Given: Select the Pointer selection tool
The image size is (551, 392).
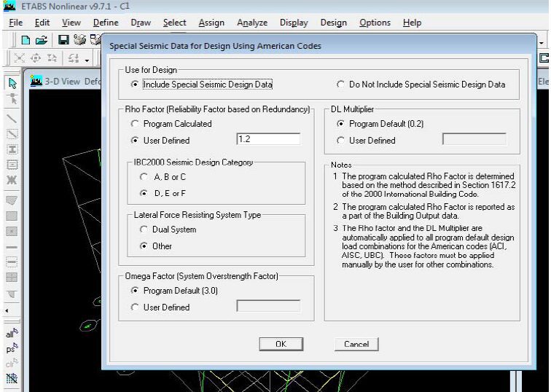Looking at the screenshot, I should [x=12, y=83].
